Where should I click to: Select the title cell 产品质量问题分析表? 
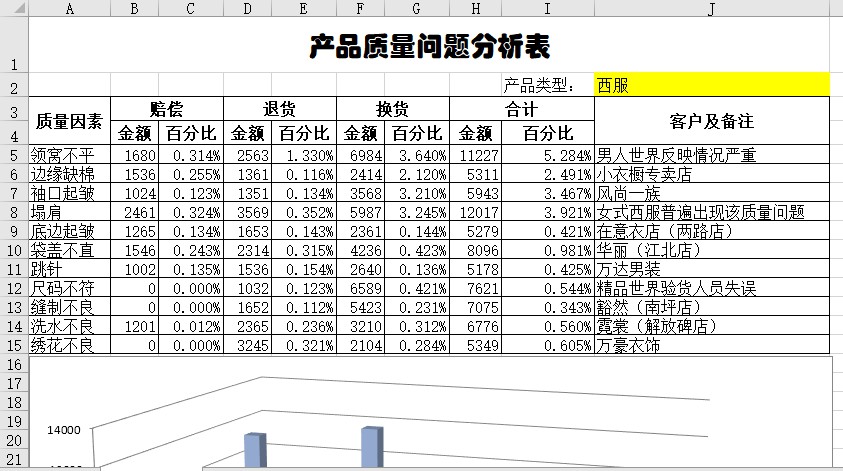[429, 46]
